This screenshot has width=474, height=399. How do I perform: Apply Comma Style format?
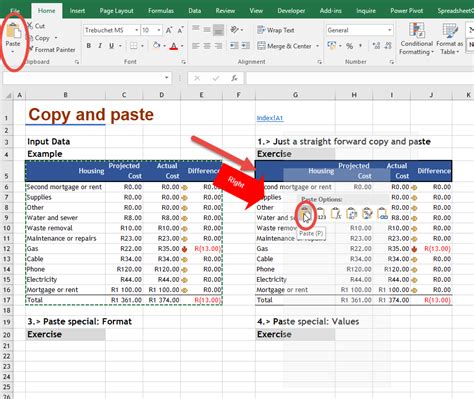point(360,46)
